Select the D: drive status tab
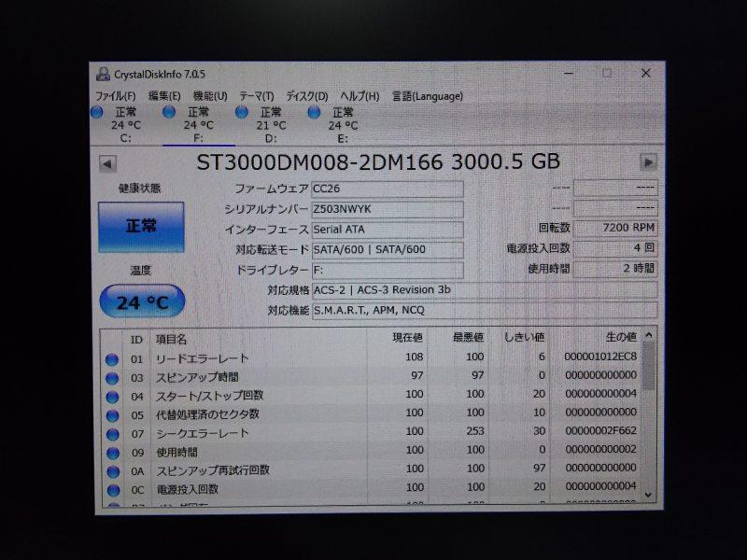The height and width of the screenshot is (560, 747). [x=271, y=125]
